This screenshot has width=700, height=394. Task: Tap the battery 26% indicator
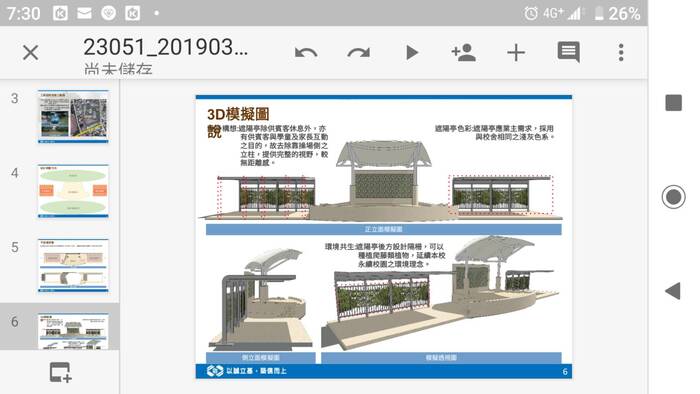[618, 13]
